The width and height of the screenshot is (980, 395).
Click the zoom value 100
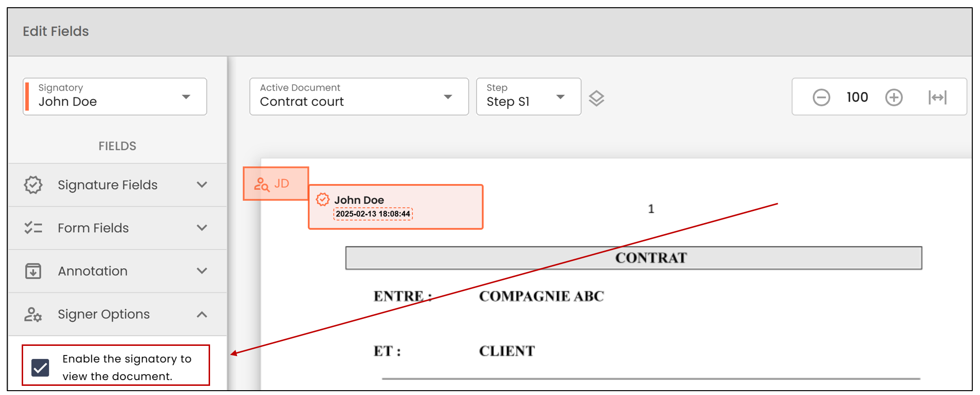point(857,97)
